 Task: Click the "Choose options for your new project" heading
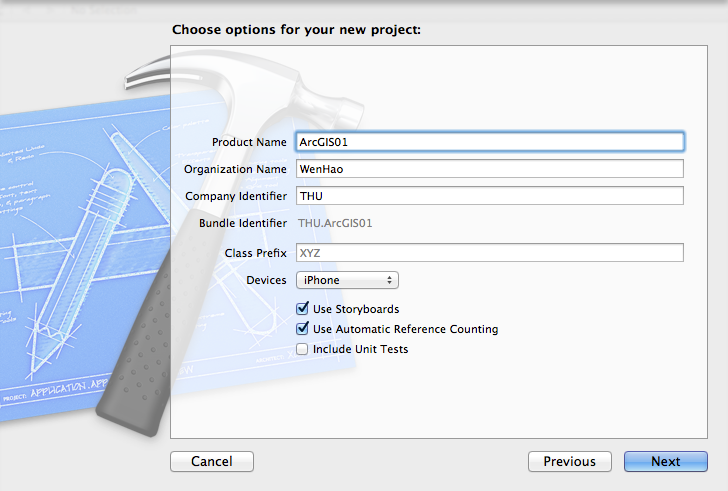pyautogui.click(x=296, y=30)
